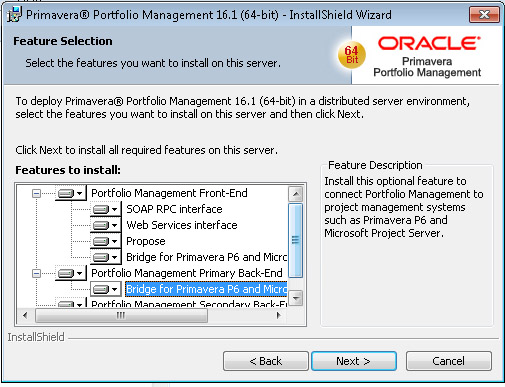505x387 pixels.
Task: Click the installer icon in title bar
Action: coord(14,15)
